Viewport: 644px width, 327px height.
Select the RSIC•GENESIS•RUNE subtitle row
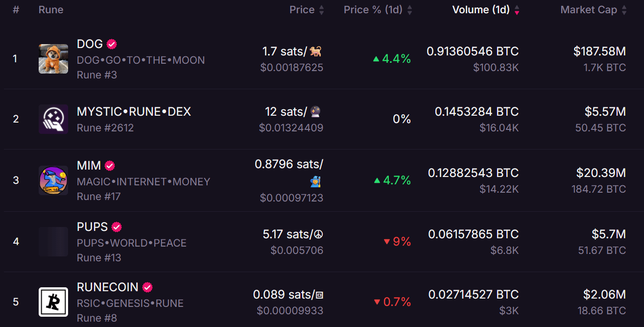point(130,303)
